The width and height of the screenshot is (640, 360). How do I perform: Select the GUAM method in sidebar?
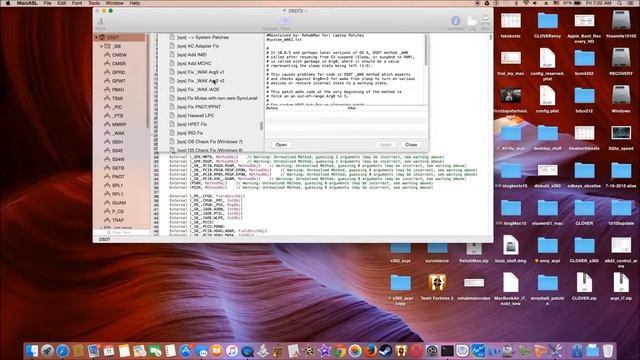click(119, 202)
